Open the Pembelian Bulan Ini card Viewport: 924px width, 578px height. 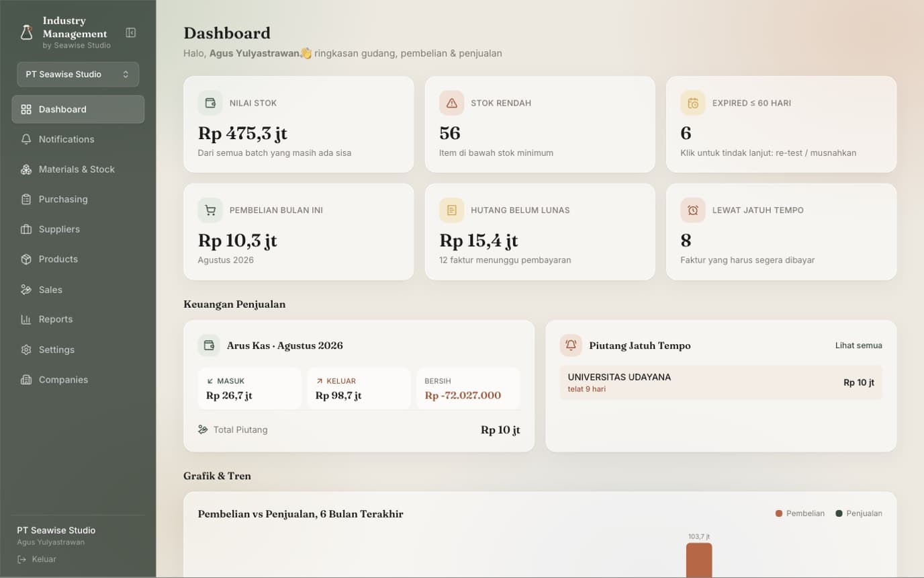pyautogui.click(x=299, y=232)
